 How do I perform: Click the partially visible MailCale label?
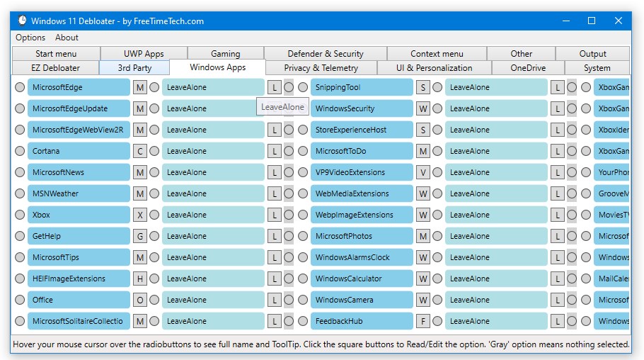coord(611,279)
